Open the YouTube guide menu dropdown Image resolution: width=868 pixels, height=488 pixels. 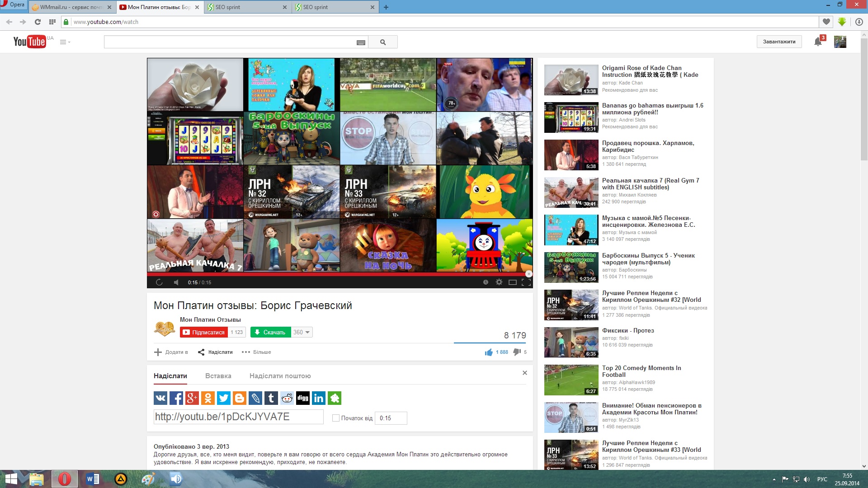[x=65, y=42]
